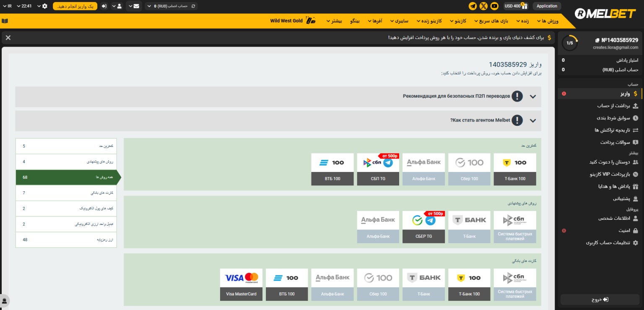Refresh the RUB account balance
This screenshot has width=644, height=310.
coord(192,6)
